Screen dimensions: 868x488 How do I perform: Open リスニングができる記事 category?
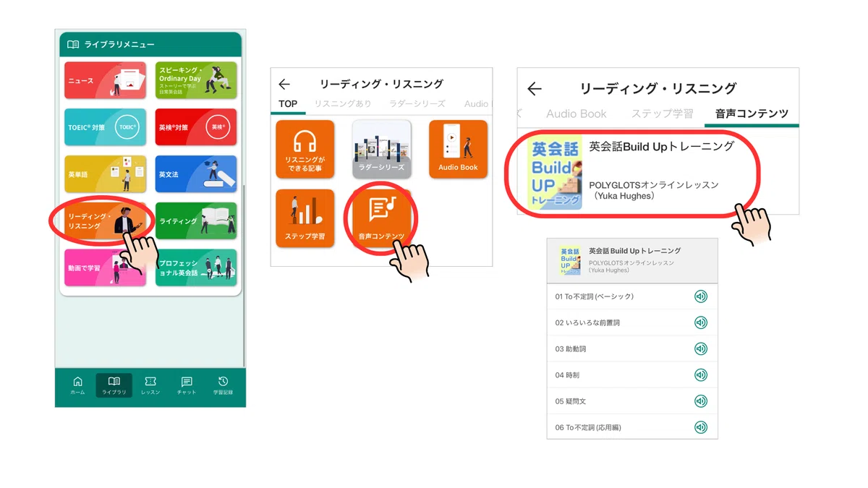(x=305, y=150)
